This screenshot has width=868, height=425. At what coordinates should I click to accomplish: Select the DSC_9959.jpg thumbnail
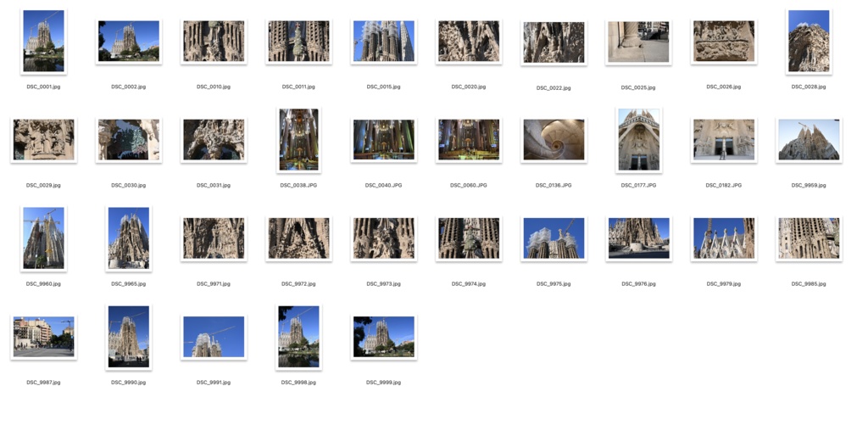[x=808, y=140]
